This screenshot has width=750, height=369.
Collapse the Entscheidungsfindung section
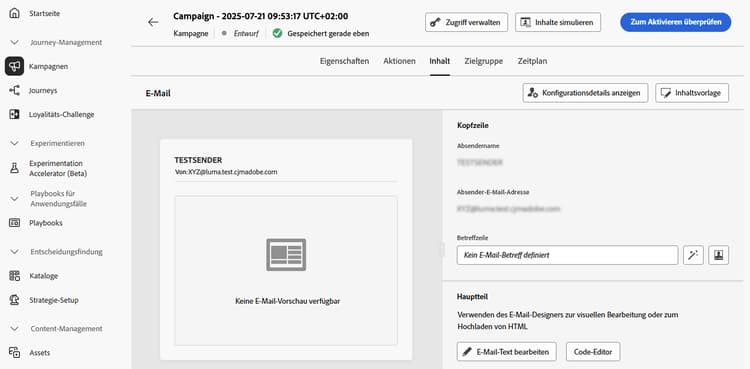tap(14, 252)
